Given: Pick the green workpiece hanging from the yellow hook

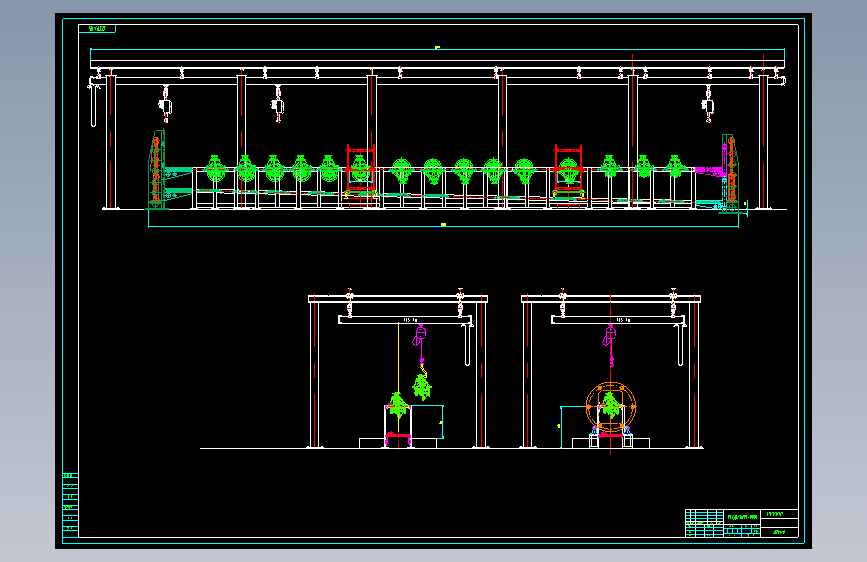Looking at the screenshot, I should pos(422,386).
